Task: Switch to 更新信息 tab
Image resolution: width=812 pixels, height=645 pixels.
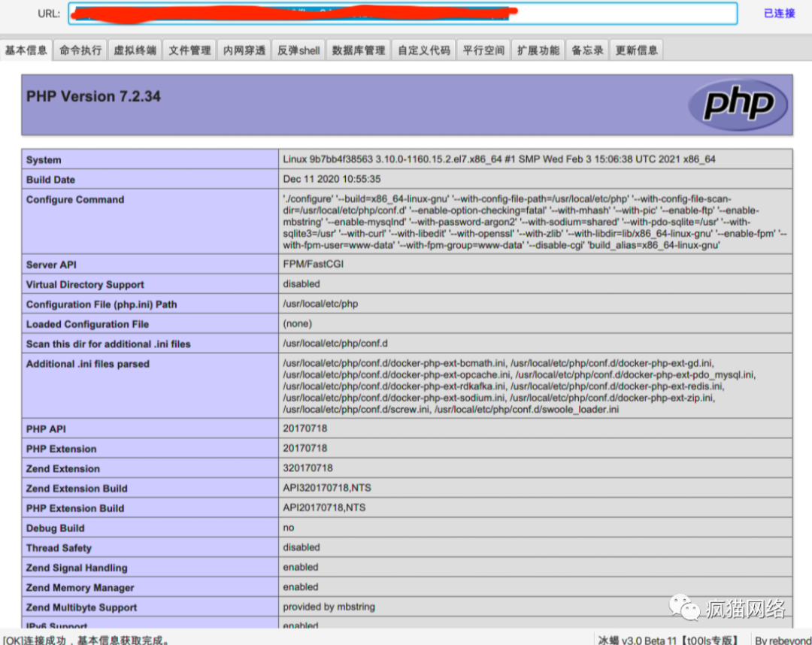Action: (x=637, y=50)
